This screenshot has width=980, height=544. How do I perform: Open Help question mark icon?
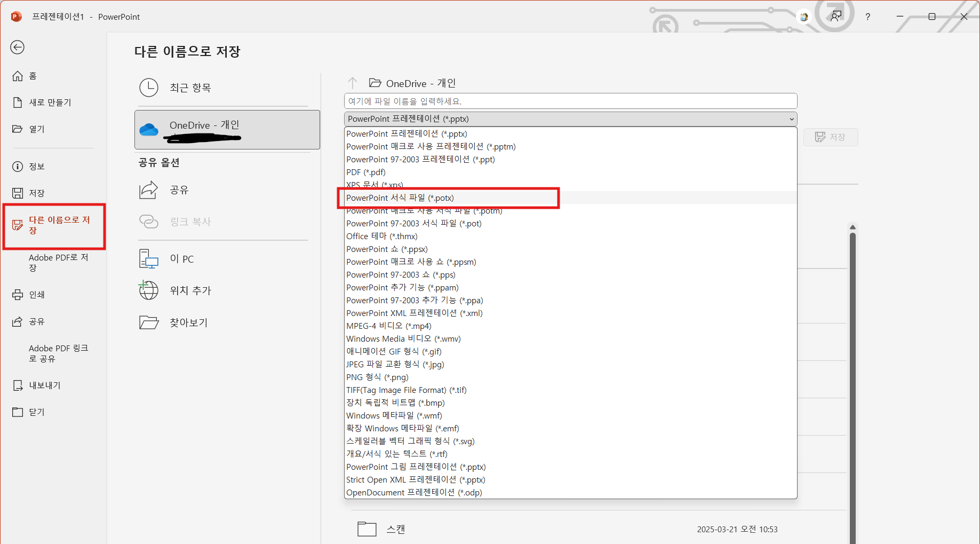[868, 17]
